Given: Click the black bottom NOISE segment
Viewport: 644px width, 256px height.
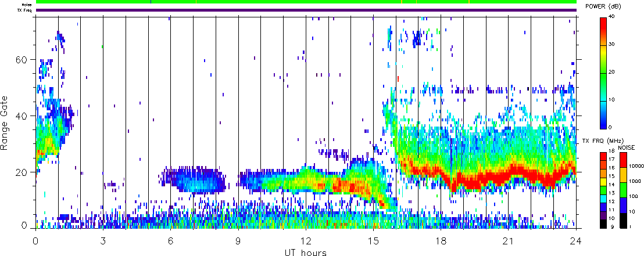Looking at the screenshot, I should tap(624, 221).
